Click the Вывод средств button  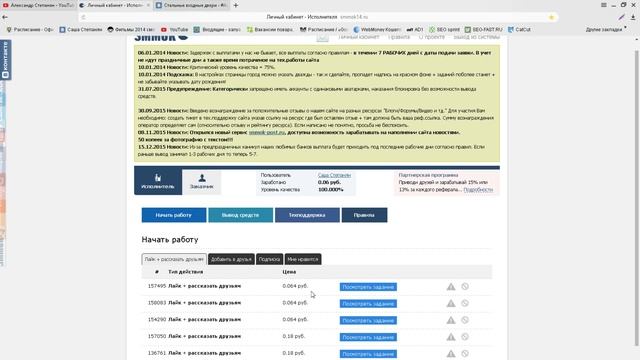(240, 215)
